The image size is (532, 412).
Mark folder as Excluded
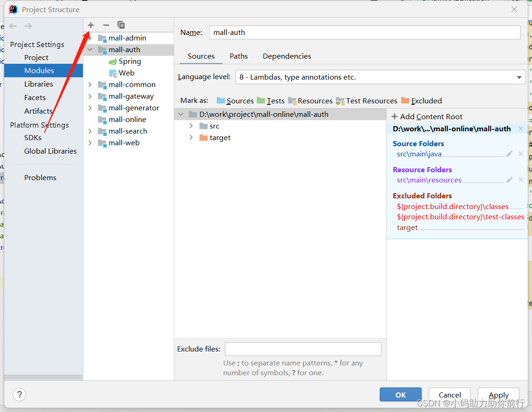point(422,101)
